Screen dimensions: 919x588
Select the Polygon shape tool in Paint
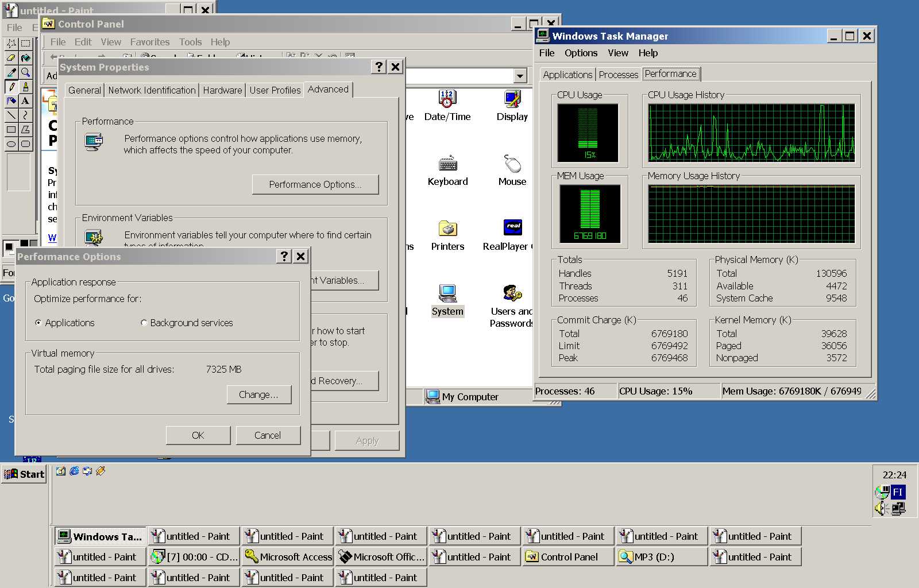(x=26, y=130)
